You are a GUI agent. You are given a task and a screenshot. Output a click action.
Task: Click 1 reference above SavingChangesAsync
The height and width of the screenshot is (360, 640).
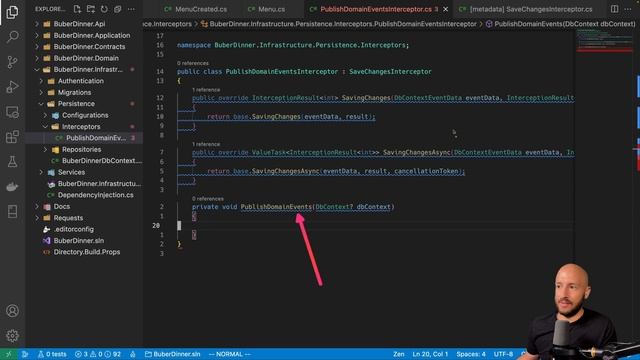coord(206,144)
